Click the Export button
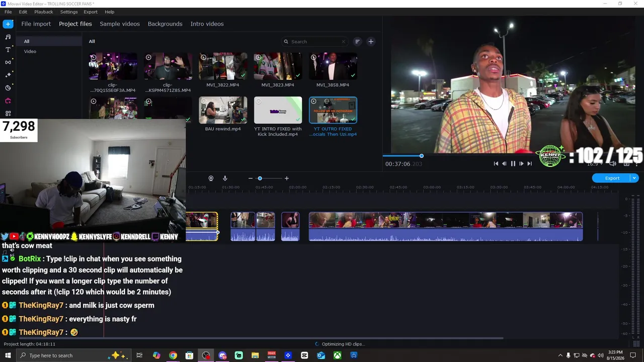644x362 pixels. click(x=612, y=178)
